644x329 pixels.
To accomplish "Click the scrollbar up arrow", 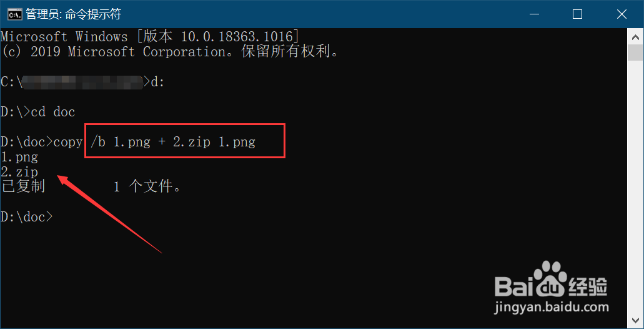I will pyautogui.click(x=636, y=36).
